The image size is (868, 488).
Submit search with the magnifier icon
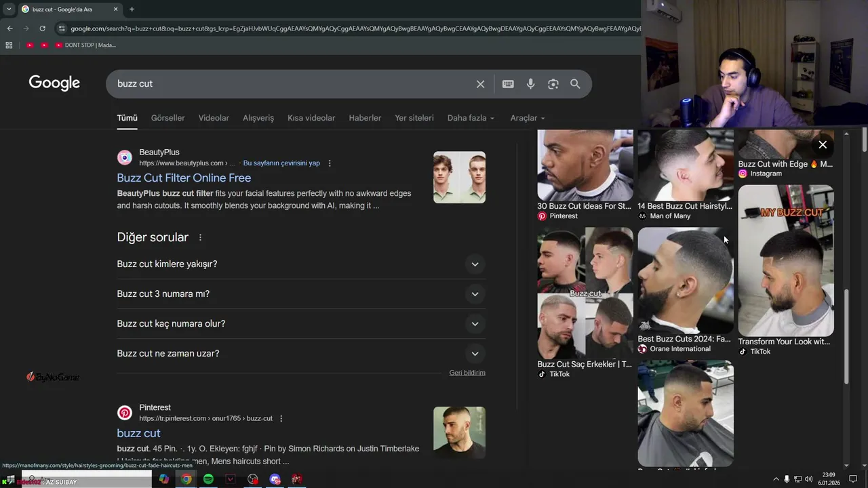coord(575,84)
